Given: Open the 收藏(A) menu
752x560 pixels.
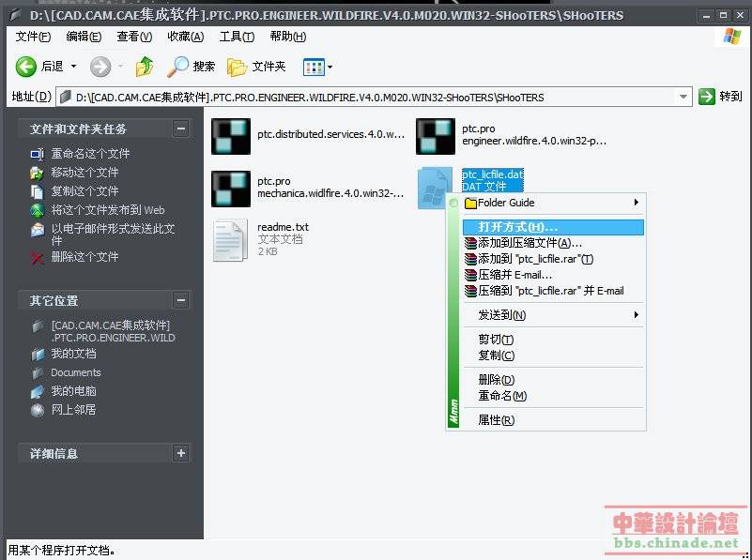Looking at the screenshot, I should point(186,37).
